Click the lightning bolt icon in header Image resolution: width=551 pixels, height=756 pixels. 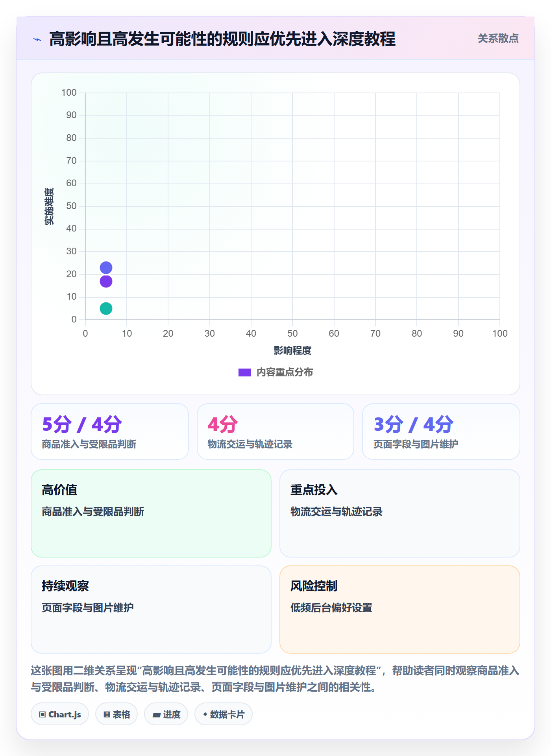[x=37, y=39]
